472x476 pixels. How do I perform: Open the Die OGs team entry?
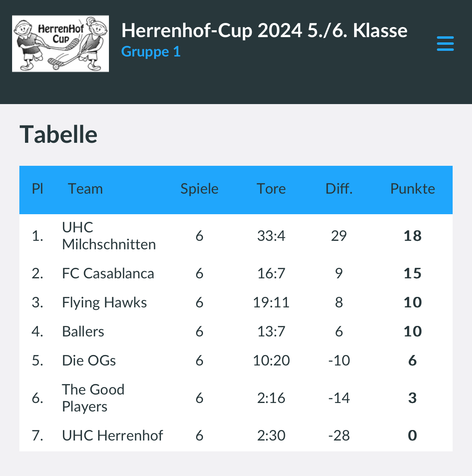pos(89,360)
